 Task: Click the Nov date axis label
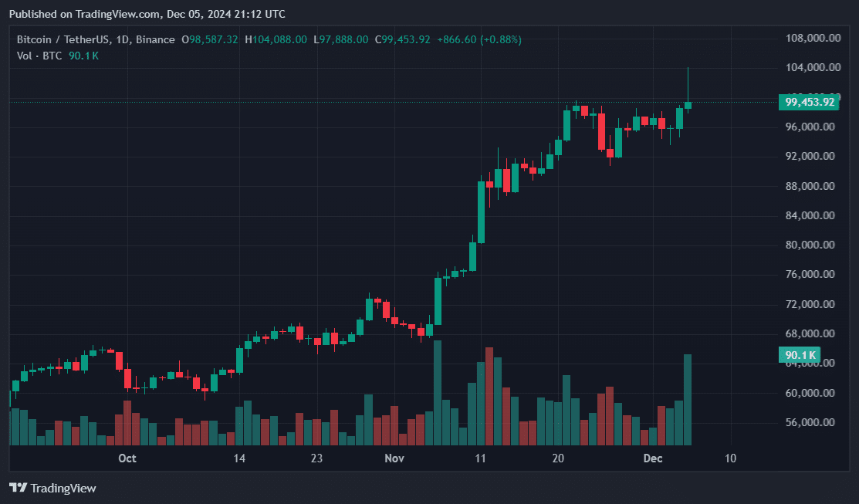pyautogui.click(x=394, y=458)
